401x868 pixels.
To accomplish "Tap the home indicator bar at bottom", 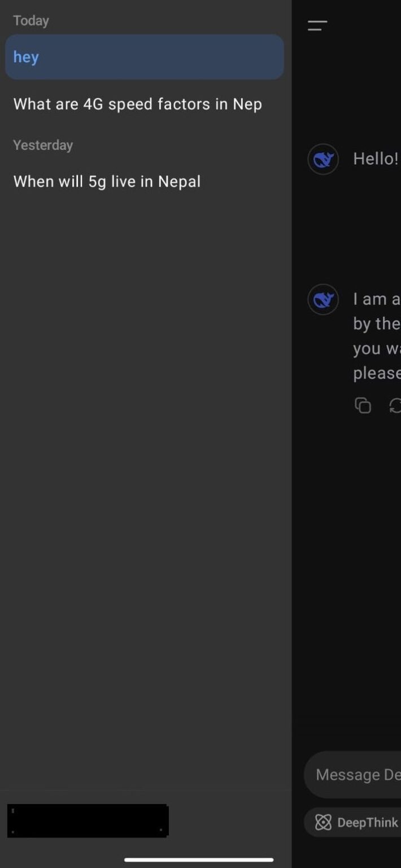I will point(199,860).
